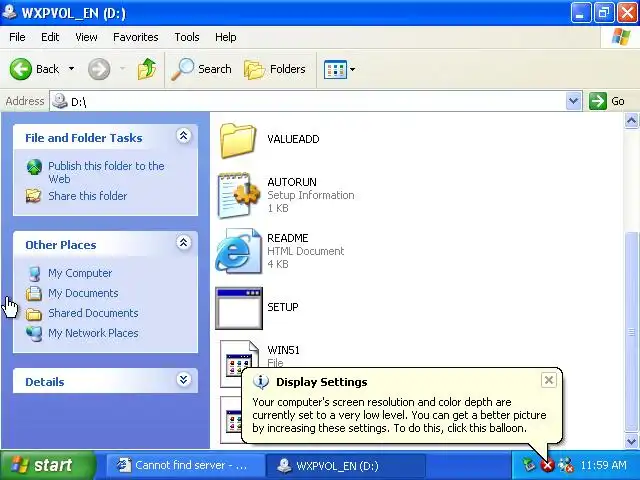The image size is (640, 480).
Task: Open the Start menu
Action: 47,465
